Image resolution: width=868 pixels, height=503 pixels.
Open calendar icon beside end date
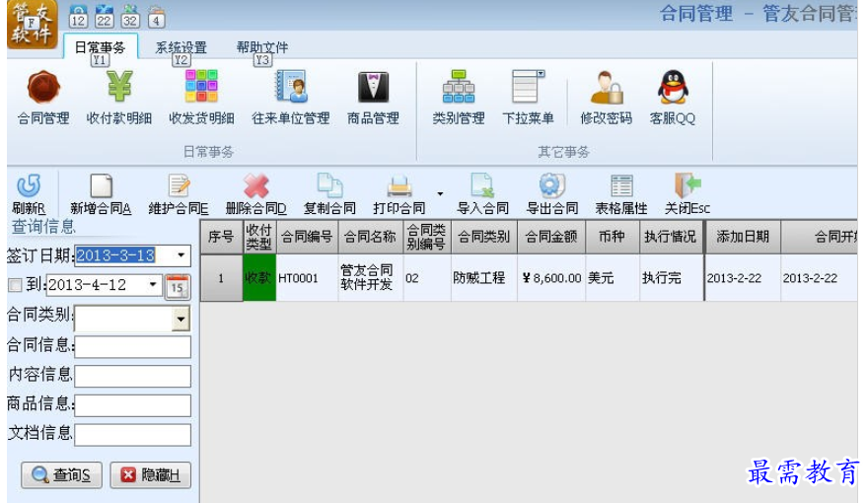178,287
